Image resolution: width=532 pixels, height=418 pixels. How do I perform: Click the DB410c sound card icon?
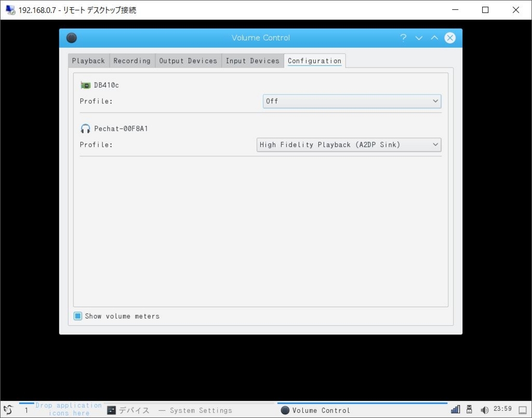click(86, 86)
